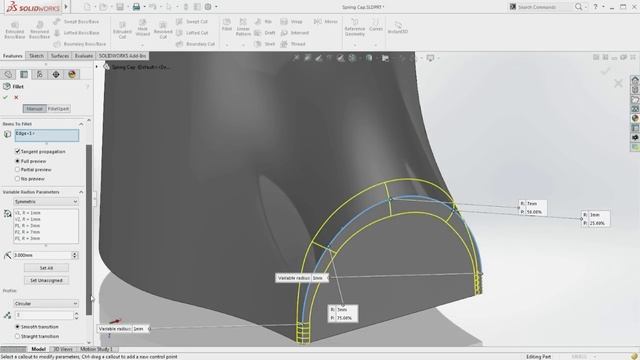Viewport: 640px width, 360px height.
Task: Open the DisplayManager tab icon
Action: [72, 74]
